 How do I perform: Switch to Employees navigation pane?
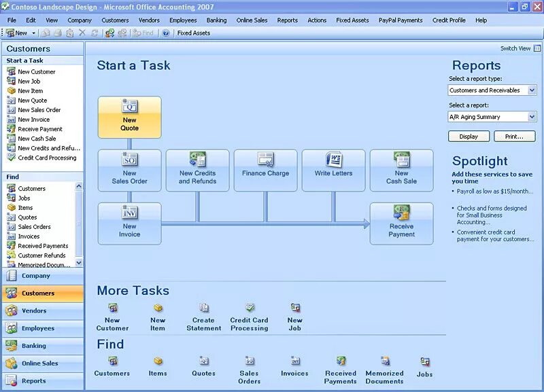pos(43,328)
